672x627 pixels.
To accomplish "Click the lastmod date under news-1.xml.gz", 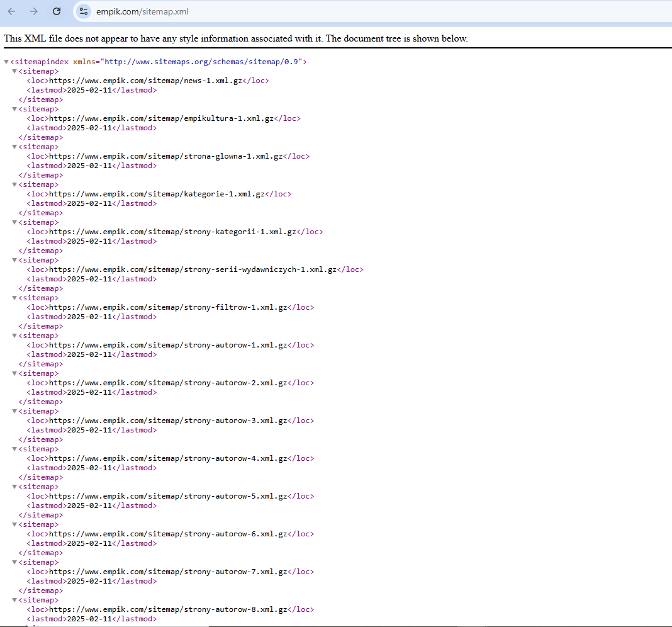I will (89, 90).
